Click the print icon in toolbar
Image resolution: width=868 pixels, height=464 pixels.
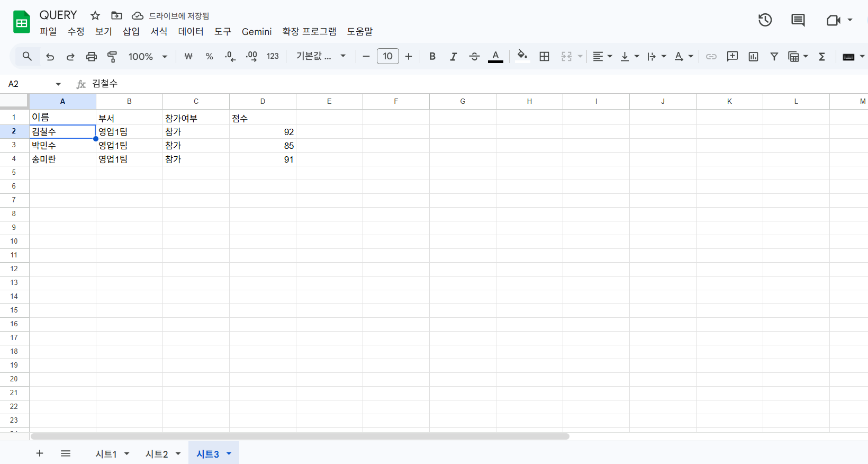point(92,57)
